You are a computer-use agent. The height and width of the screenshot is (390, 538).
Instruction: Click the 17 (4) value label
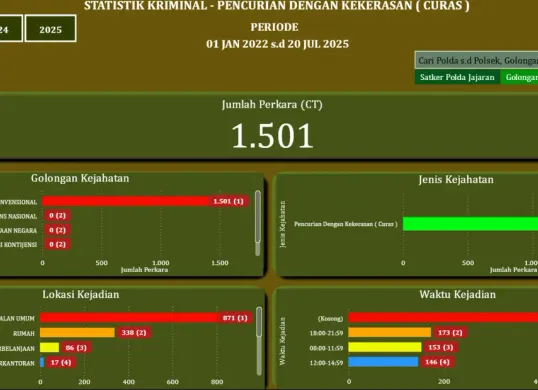tap(61, 362)
